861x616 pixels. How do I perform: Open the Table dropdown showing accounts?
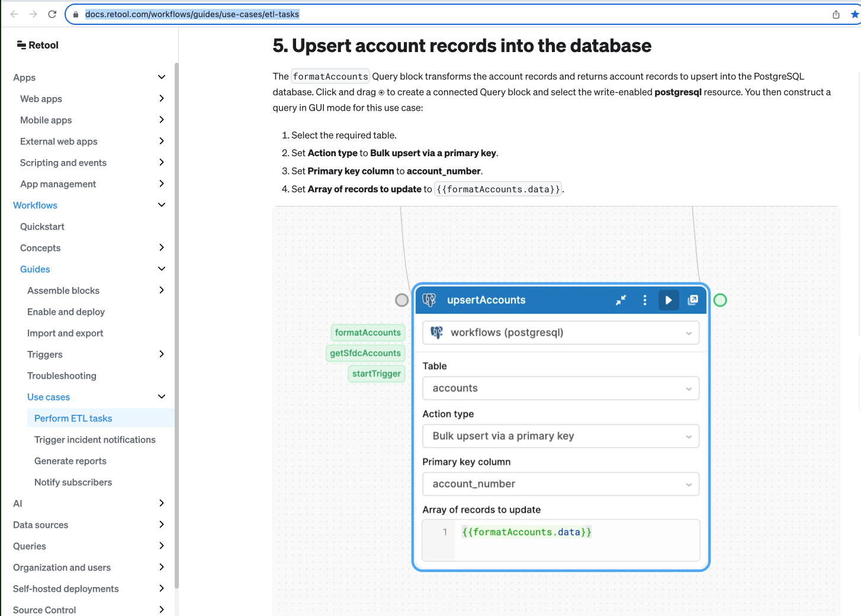[561, 388]
